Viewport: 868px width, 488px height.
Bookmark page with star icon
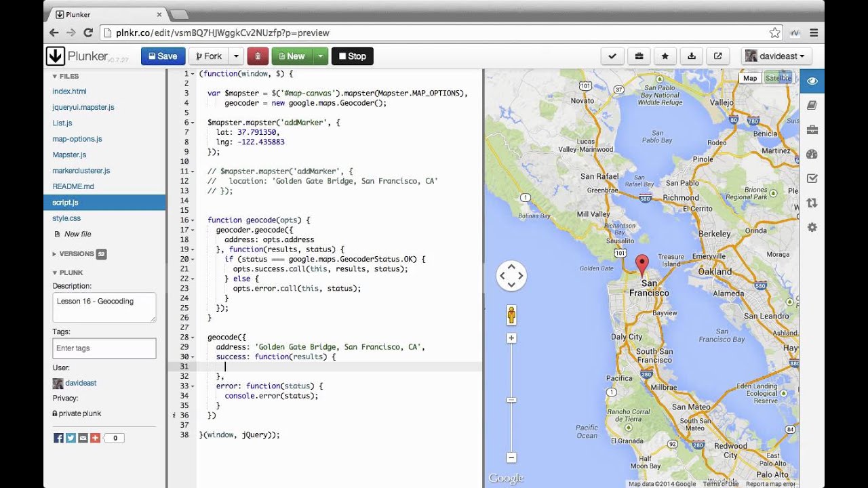774,33
